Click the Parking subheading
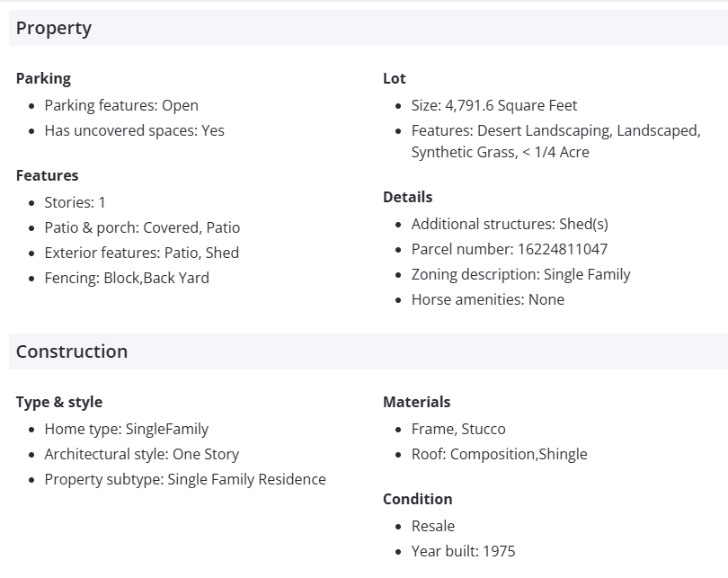This screenshot has width=728, height=578. (43, 78)
